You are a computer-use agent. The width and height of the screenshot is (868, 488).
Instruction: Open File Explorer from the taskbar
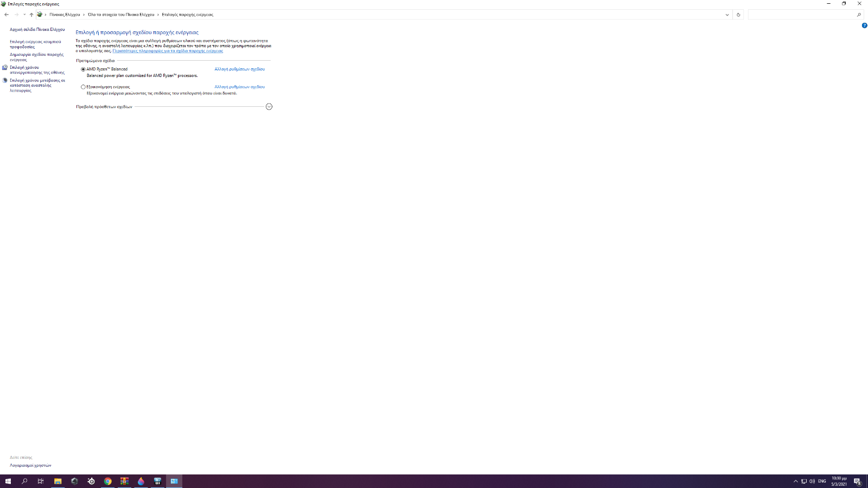(58, 481)
